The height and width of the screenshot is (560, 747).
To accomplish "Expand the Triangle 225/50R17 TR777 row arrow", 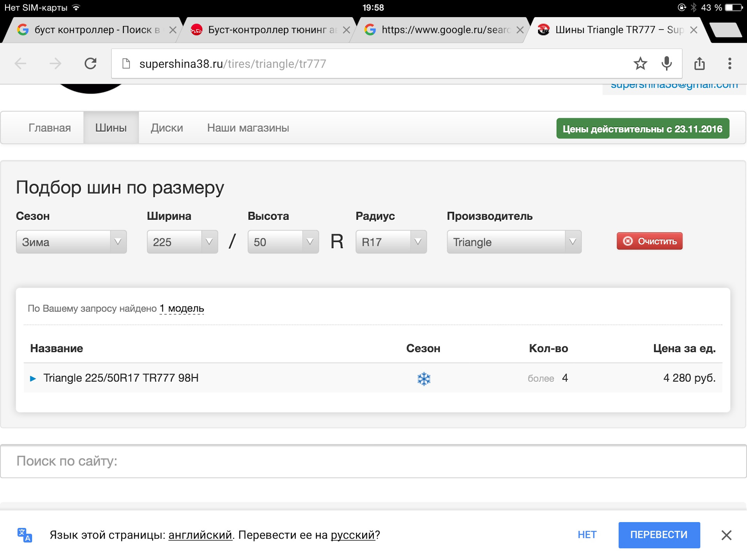I will pyautogui.click(x=33, y=378).
